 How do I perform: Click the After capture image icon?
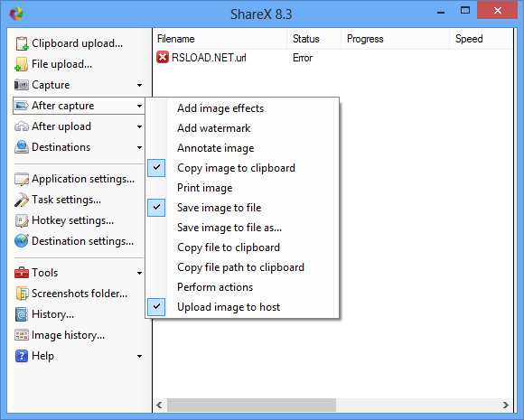pos(22,106)
